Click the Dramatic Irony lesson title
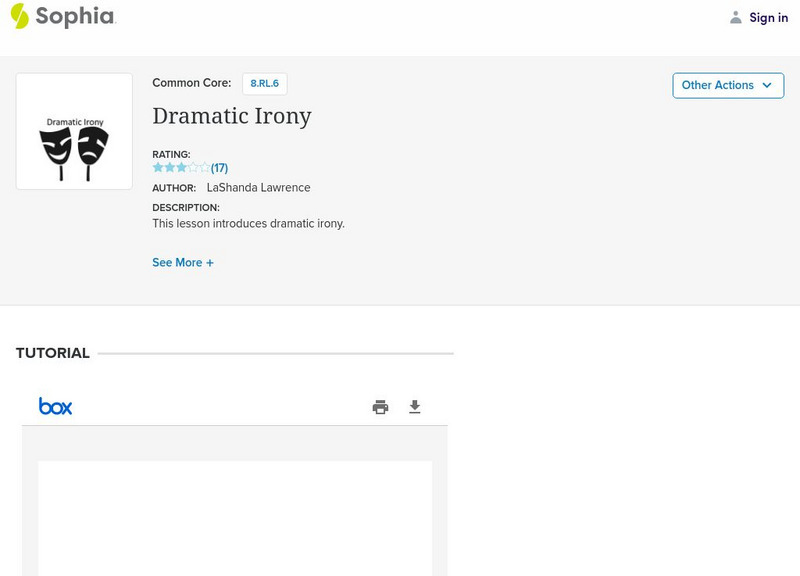Viewport: 800px width, 576px height. coord(232,116)
